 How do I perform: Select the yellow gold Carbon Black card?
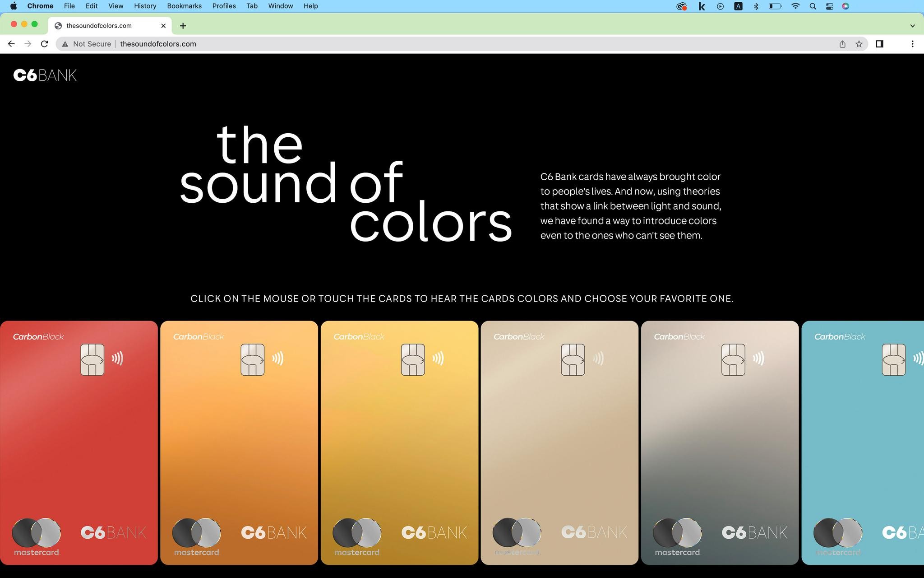pyautogui.click(x=399, y=443)
